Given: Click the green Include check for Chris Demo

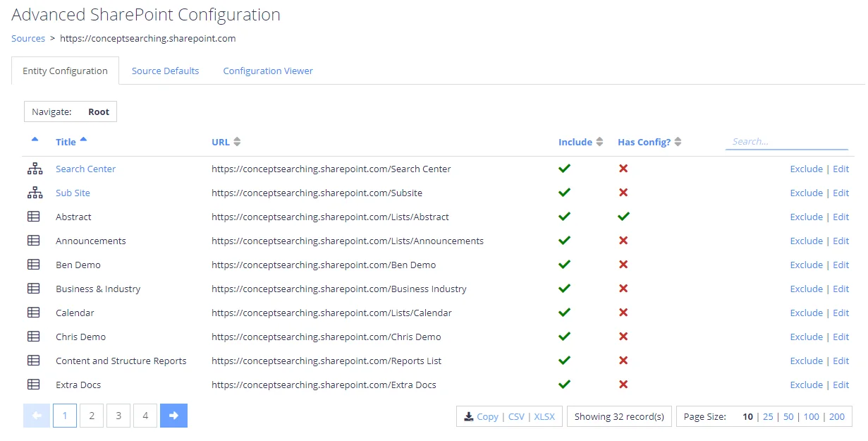Looking at the screenshot, I should (564, 337).
